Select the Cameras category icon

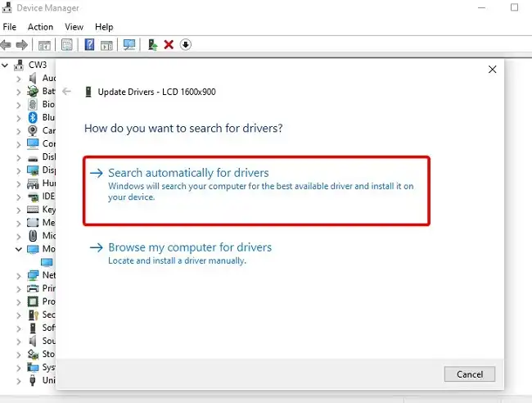click(33, 131)
